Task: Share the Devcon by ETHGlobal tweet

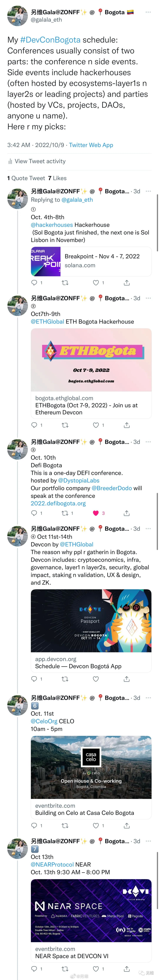Action: pyautogui.click(x=127, y=679)
